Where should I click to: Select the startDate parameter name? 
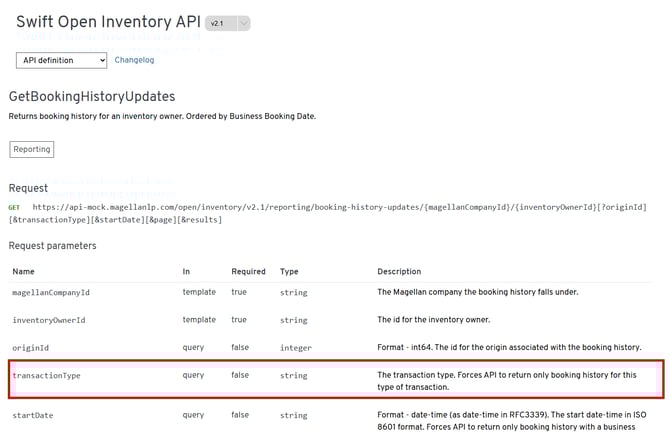click(34, 414)
